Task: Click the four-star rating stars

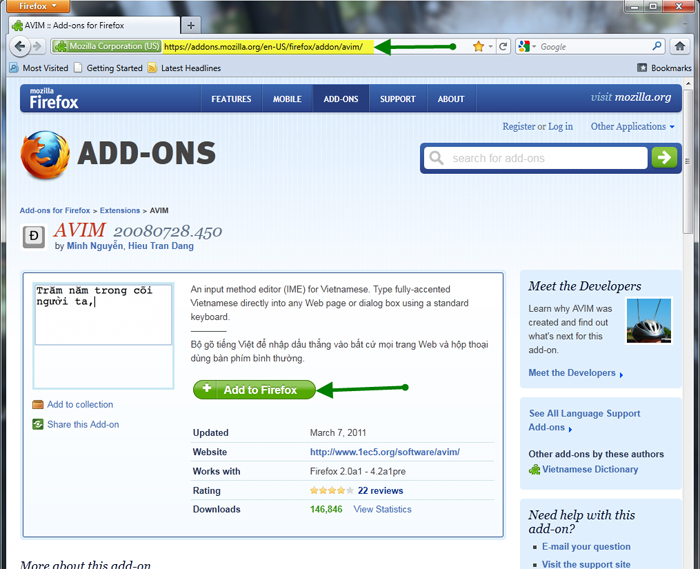Action: (x=332, y=490)
